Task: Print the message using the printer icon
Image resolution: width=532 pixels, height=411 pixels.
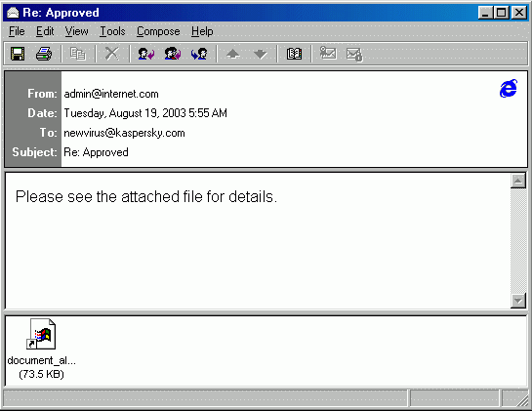Action: click(x=44, y=54)
